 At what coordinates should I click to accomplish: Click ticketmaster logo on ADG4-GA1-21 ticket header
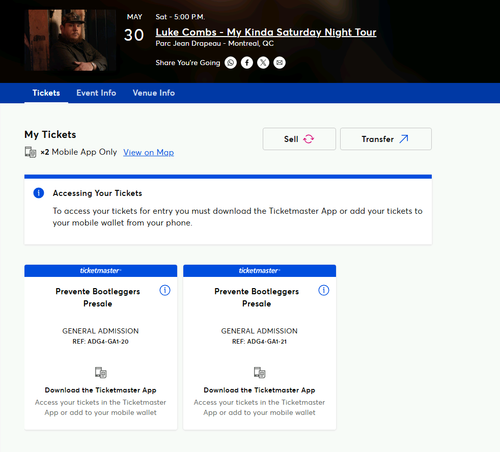[x=259, y=271]
